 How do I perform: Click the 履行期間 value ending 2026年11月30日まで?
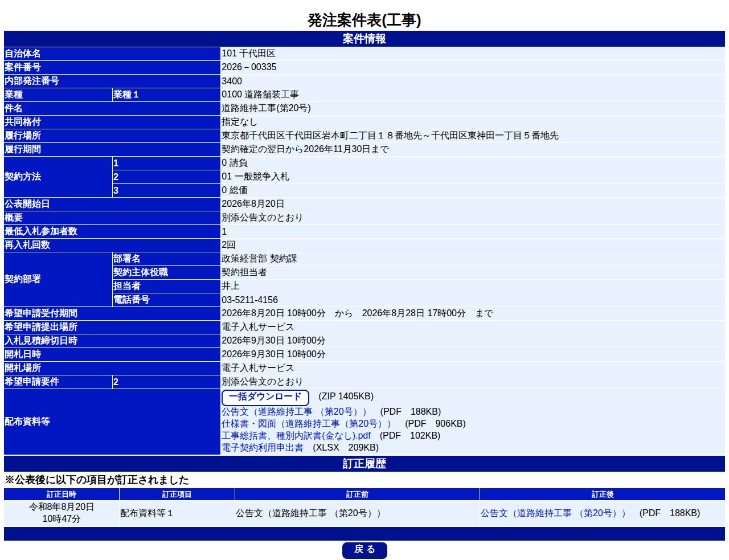[305, 149]
